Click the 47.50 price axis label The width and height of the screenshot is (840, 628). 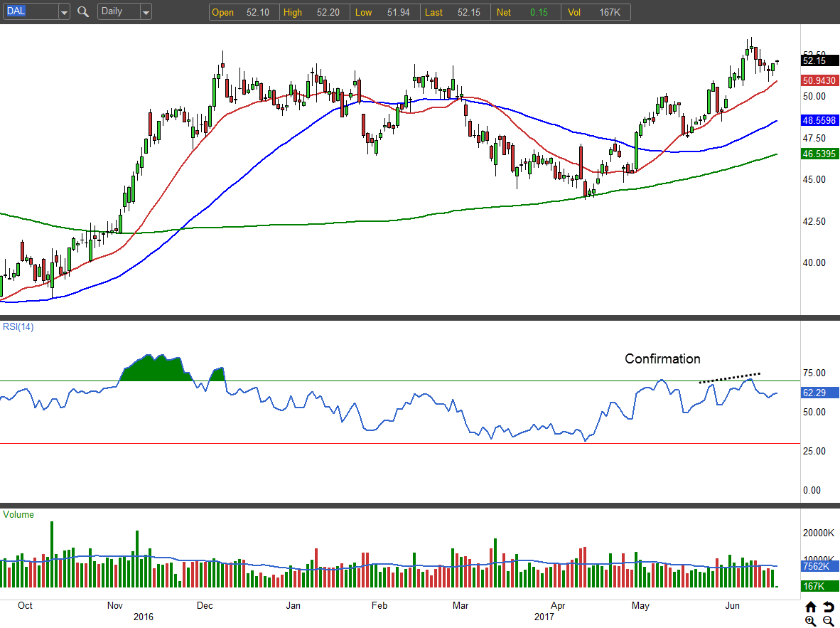coord(814,138)
